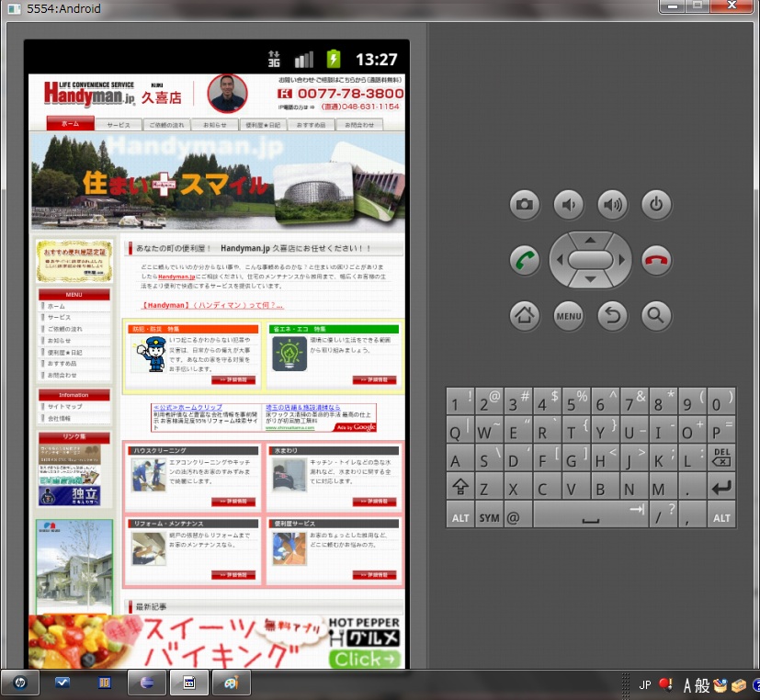
Task: Click the Android home button
Action: (525, 316)
